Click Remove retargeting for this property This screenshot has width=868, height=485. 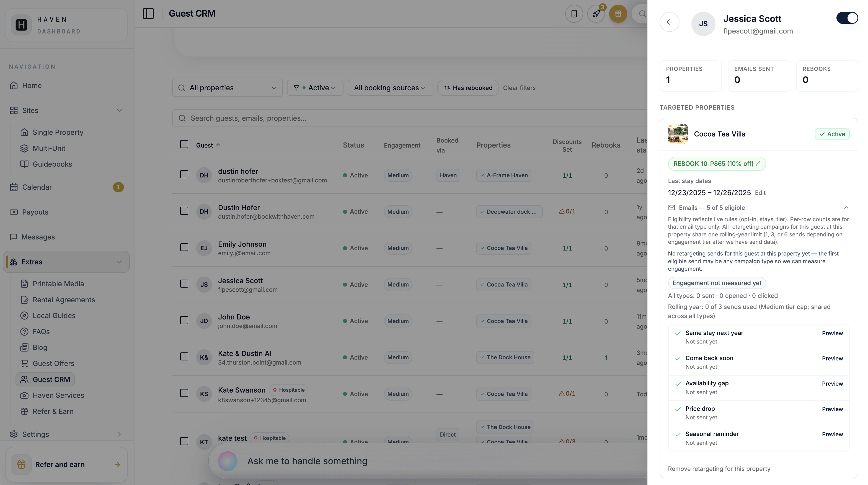point(719,469)
